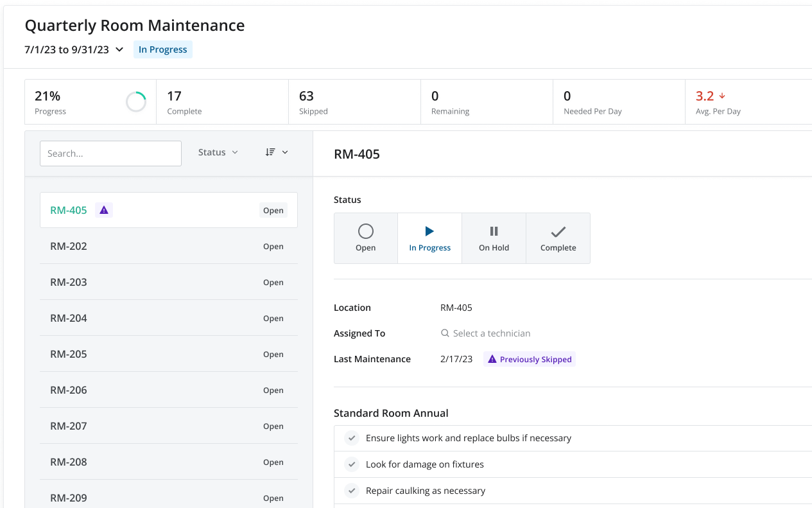Viewport: 812px width, 508px height.
Task: Click the circular progress ring indicator
Action: (136, 102)
